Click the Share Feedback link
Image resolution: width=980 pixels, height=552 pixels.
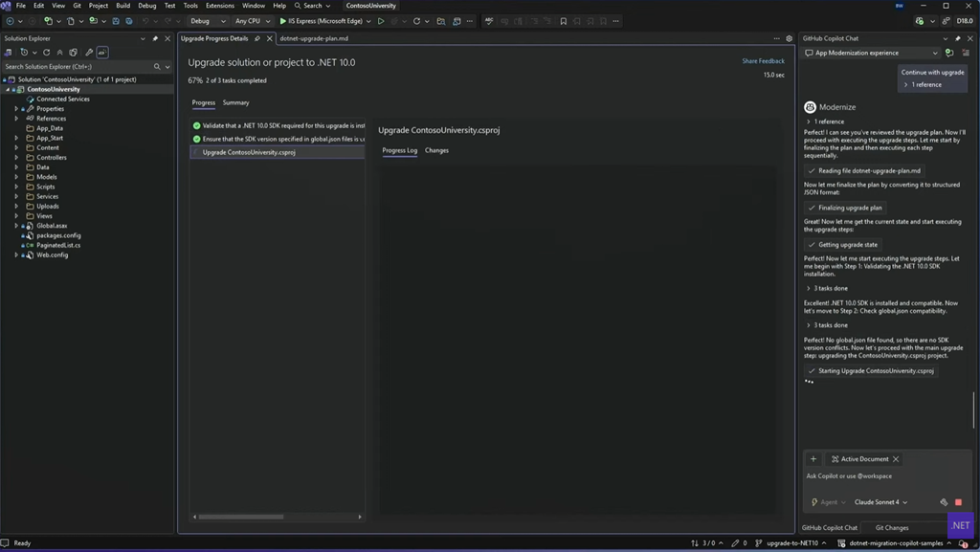(763, 61)
